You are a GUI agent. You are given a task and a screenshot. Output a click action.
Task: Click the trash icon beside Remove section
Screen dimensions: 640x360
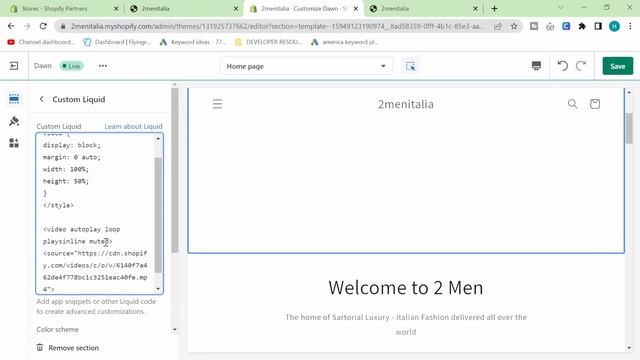pyautogui.click(x=40, y=347)
